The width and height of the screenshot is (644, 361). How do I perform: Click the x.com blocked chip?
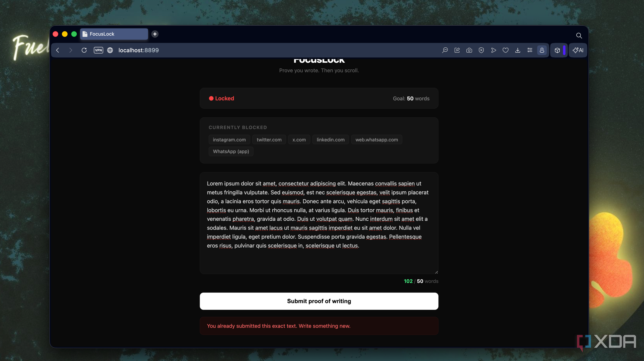299,140
